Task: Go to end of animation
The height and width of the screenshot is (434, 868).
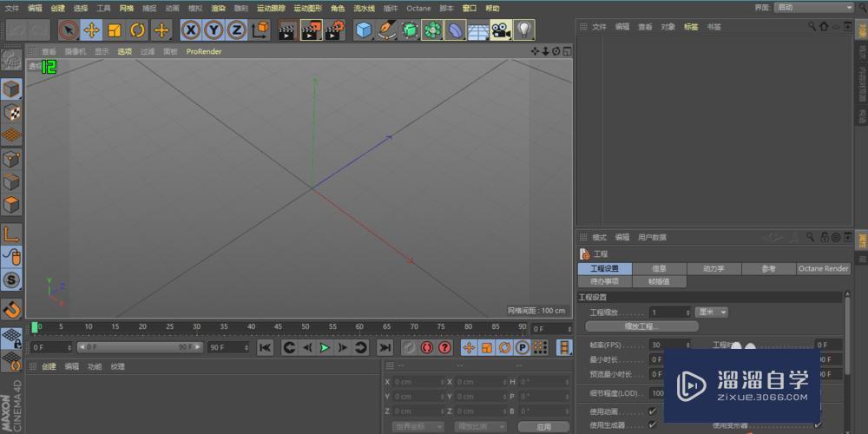Action: [x=385, y=348]
